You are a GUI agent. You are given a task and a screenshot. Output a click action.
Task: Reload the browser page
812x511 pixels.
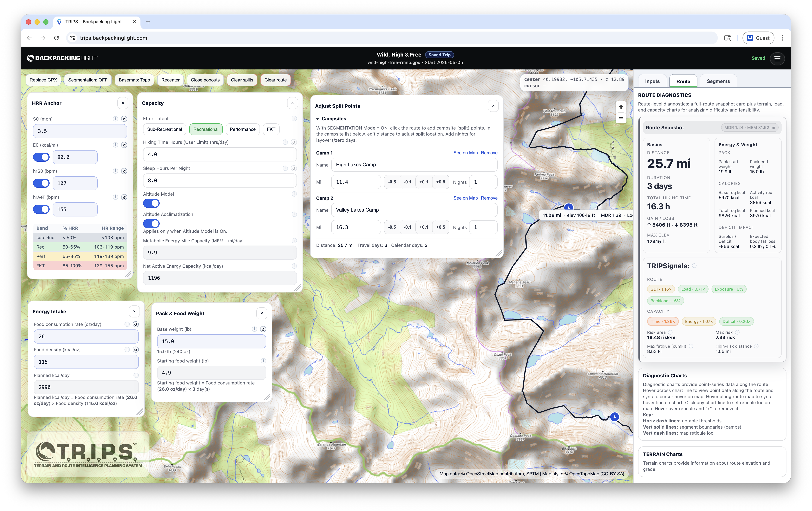tap(56, 38)
